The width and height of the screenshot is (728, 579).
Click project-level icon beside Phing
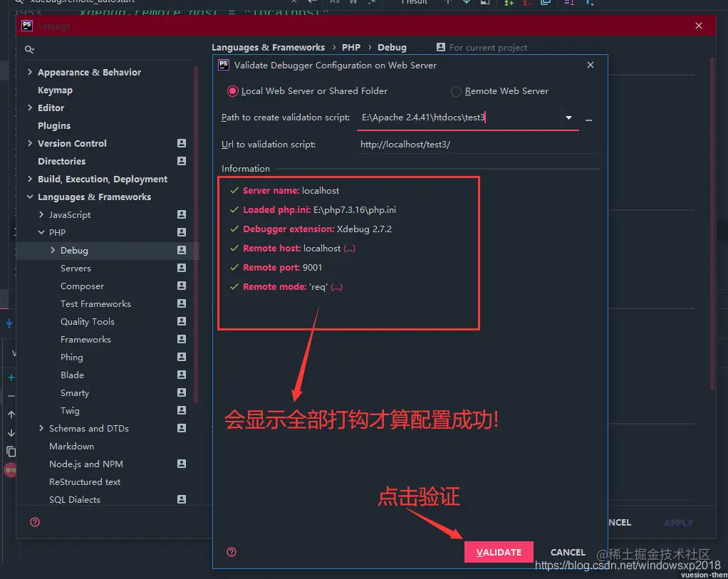coord(182,357)
